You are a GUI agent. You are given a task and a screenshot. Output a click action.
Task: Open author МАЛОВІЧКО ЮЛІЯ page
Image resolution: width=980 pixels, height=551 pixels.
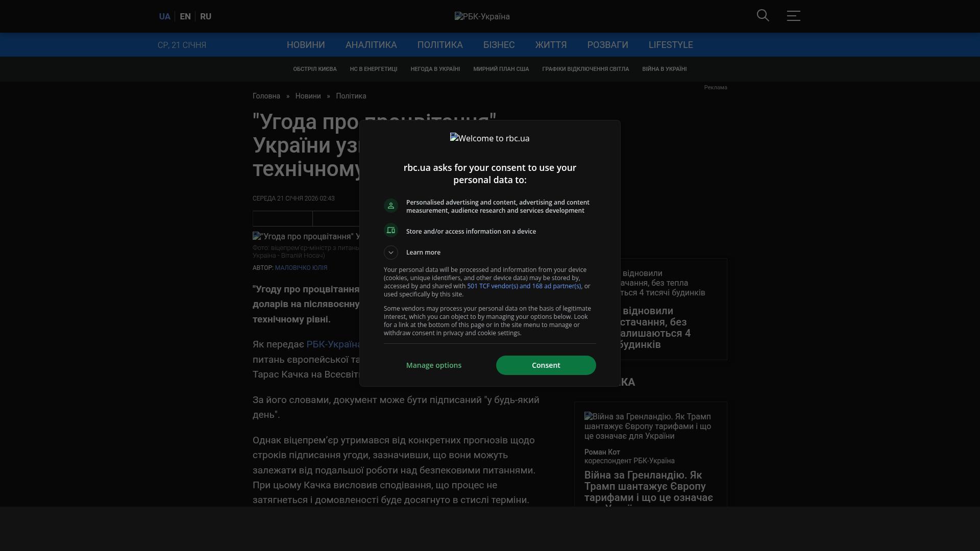[x=301, y=268]
